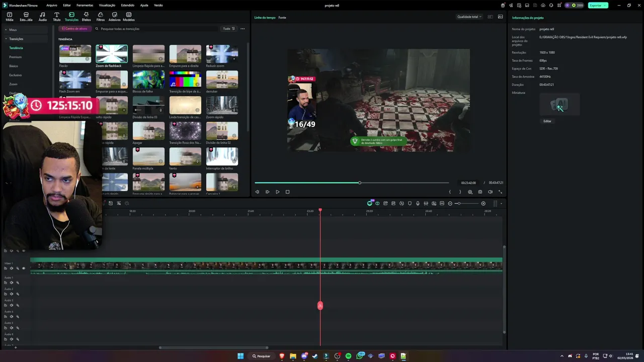Image resolution: width=644 pixels, height=362 pixels.
Task: Click the timeline horizontal scrollbar
Action: point(214,347)
